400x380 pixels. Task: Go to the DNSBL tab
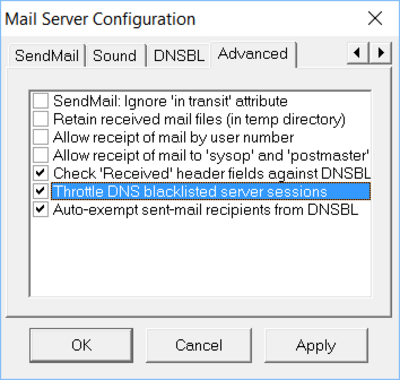(x=179, y=56)
